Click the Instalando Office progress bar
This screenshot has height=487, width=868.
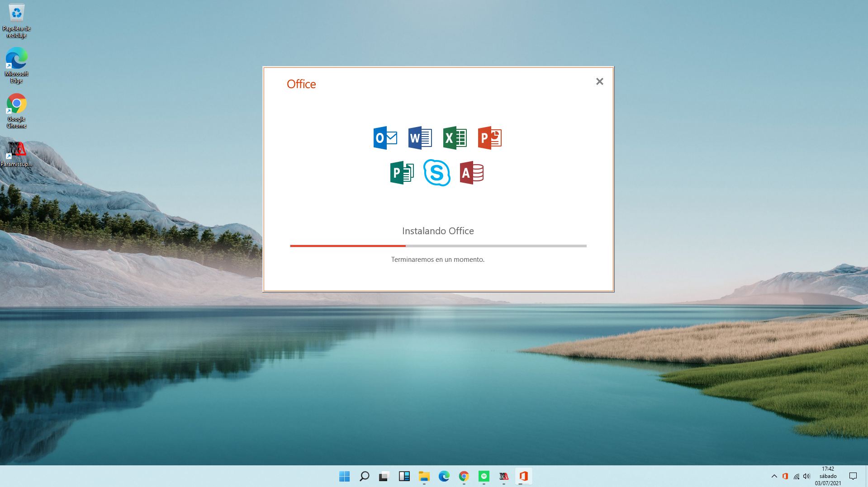pos(438,246)
